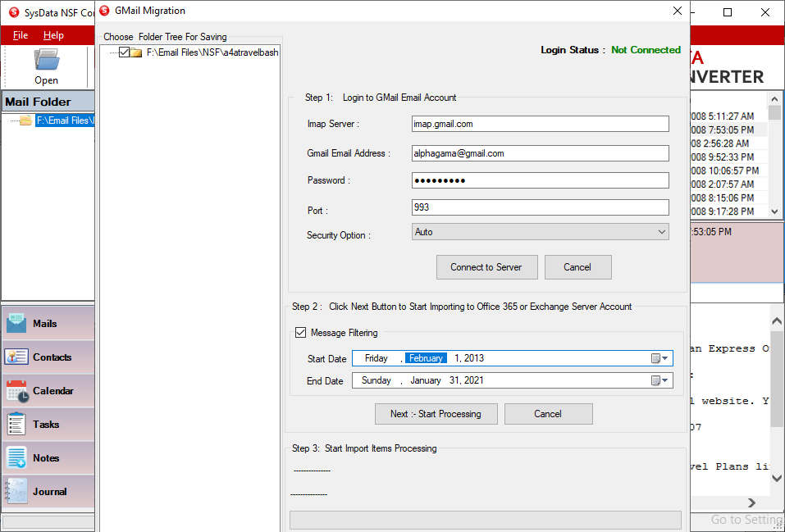
Task: Open the Mails panel icon
Action: point(16,323)
